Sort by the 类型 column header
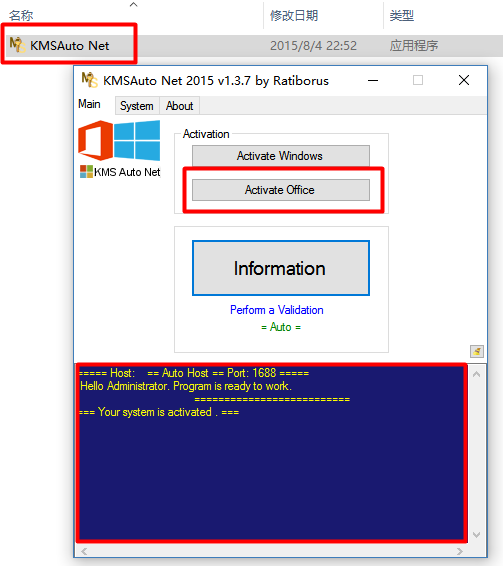This screenshot has height=566, width=503. [402, 16]
